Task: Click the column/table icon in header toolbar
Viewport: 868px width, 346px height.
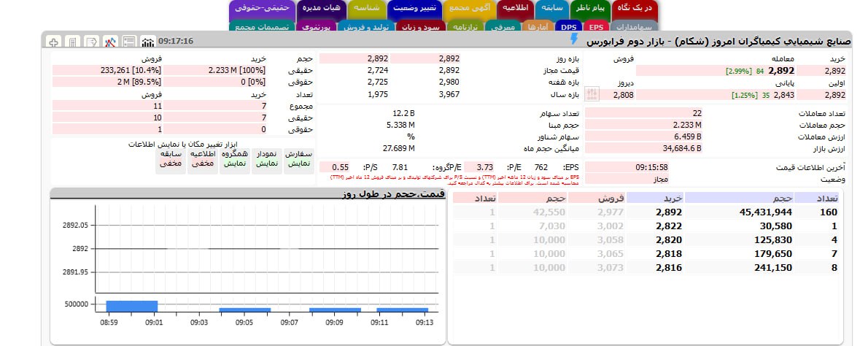Action: click(72, 41)
